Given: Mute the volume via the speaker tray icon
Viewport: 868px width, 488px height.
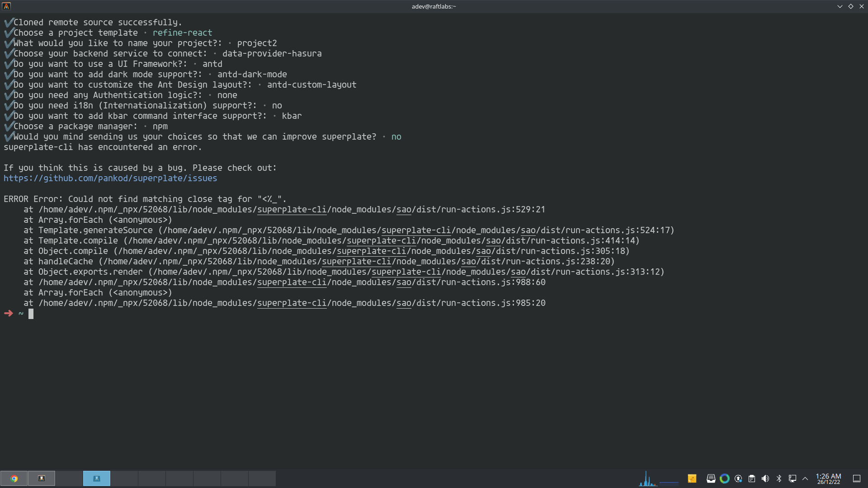Looking at the screenshot, I should tap(765, 478).
